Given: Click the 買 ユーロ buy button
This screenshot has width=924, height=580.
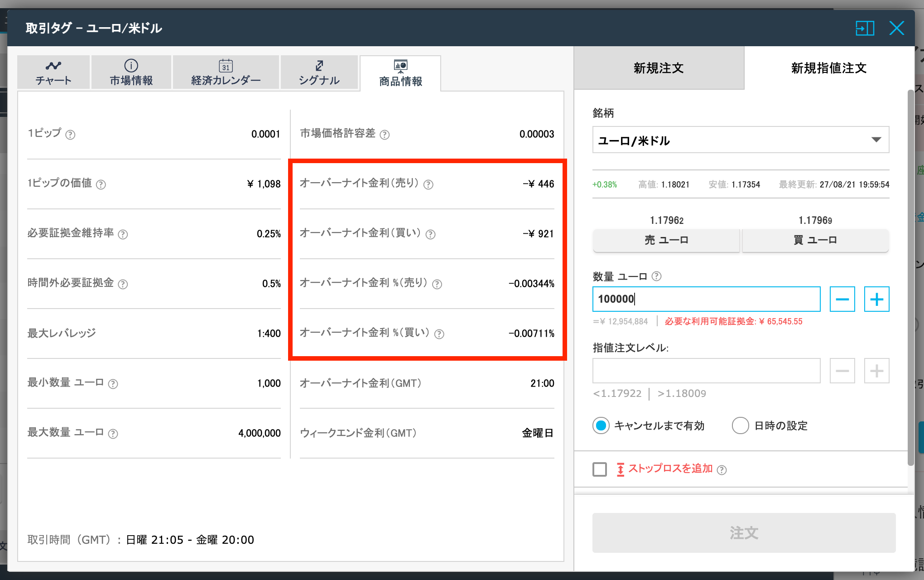Looking at the screenshot, I should [x=815, y=241].
